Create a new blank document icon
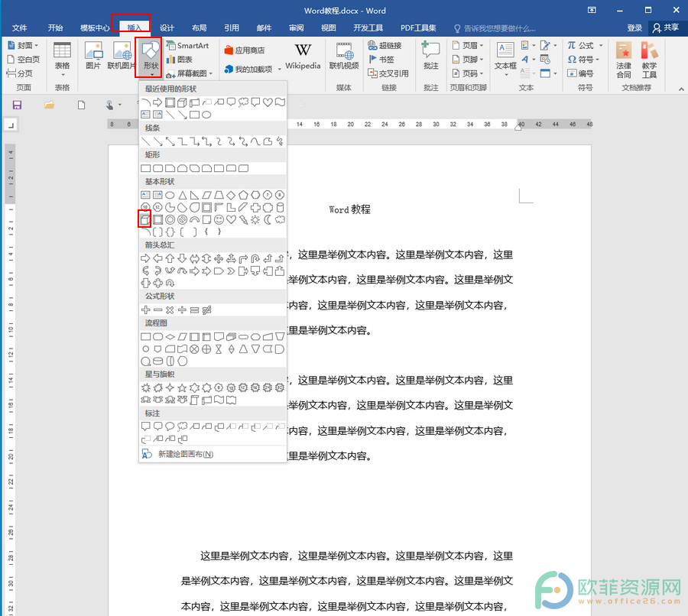 click(x=81, y=105)
